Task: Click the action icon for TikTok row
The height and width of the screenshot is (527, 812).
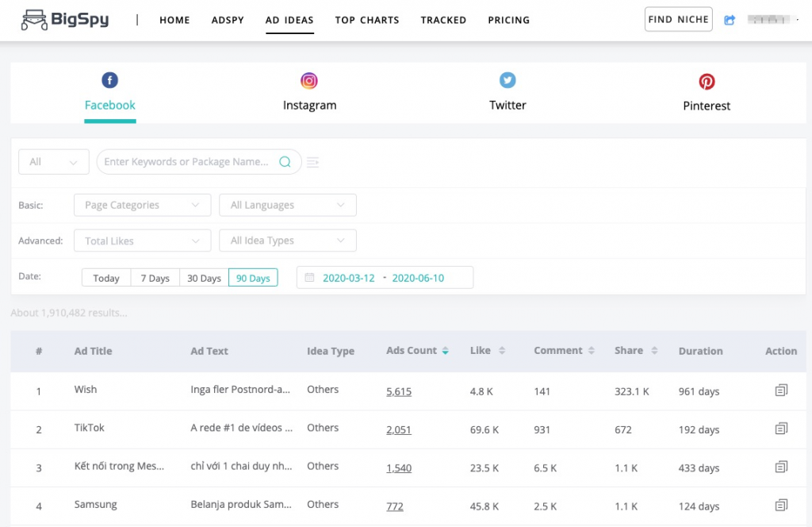Action: point(781,429)
